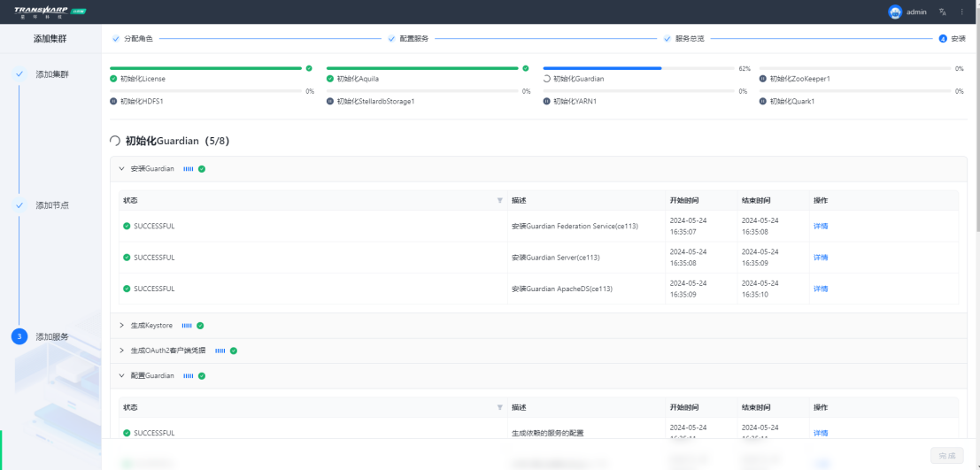Click green check next to 生成OAuth2客户端凭据
Image resolution: width=980 pixels, height=470 pixels.
(x=233, y=351)
